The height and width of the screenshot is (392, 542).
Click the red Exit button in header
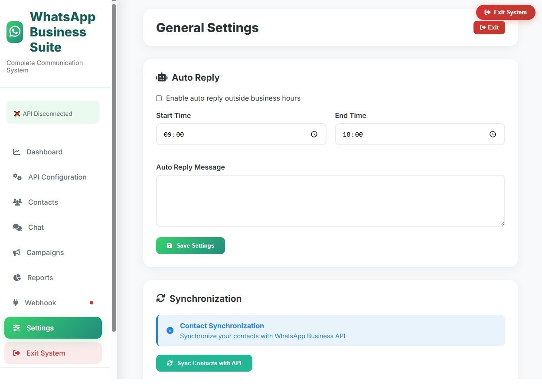point(489,27)
